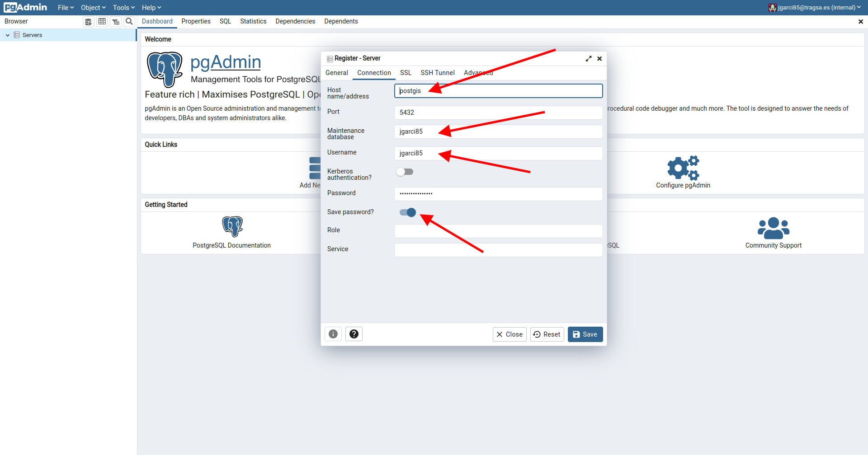Viewport: 868px width, 455px height.
Task: Close the dashboard panel with X
Action: [861, 22]
